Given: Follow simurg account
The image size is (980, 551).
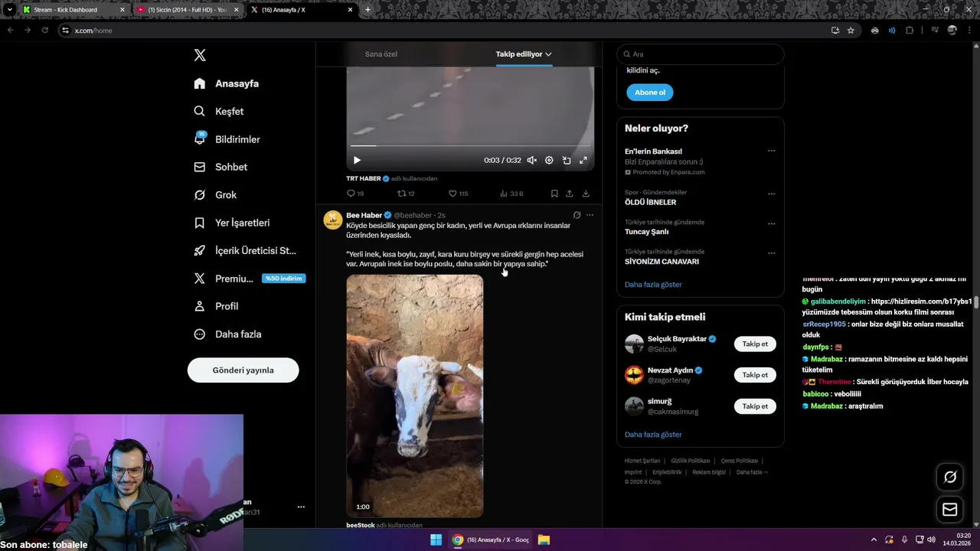Looking at the screenshot, I should pyautogui.click(x=755, y=406).
